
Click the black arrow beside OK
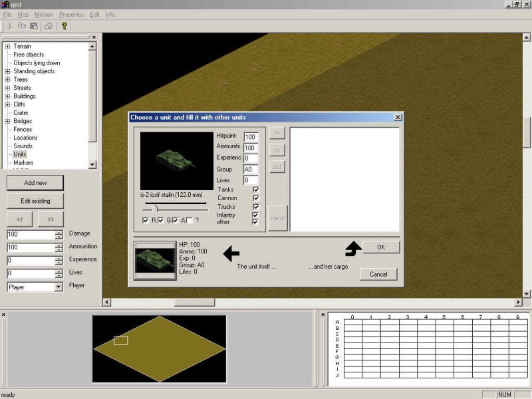pyautogui.click(x=354, y=249)
